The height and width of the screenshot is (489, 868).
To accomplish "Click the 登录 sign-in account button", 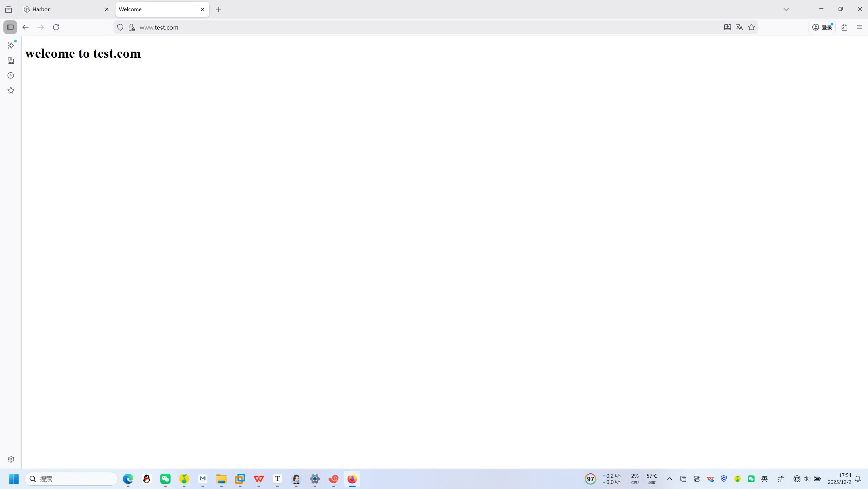I will [822, 27].
